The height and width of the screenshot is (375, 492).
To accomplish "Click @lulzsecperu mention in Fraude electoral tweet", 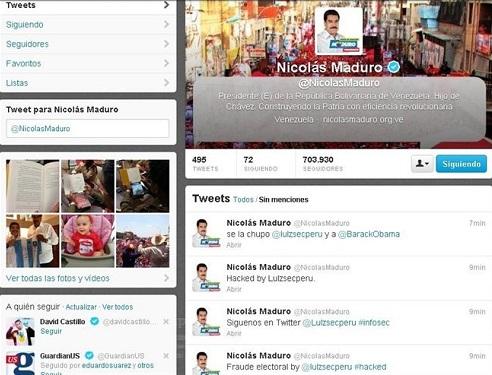I will pyautogui.click(x=327, y=367).
